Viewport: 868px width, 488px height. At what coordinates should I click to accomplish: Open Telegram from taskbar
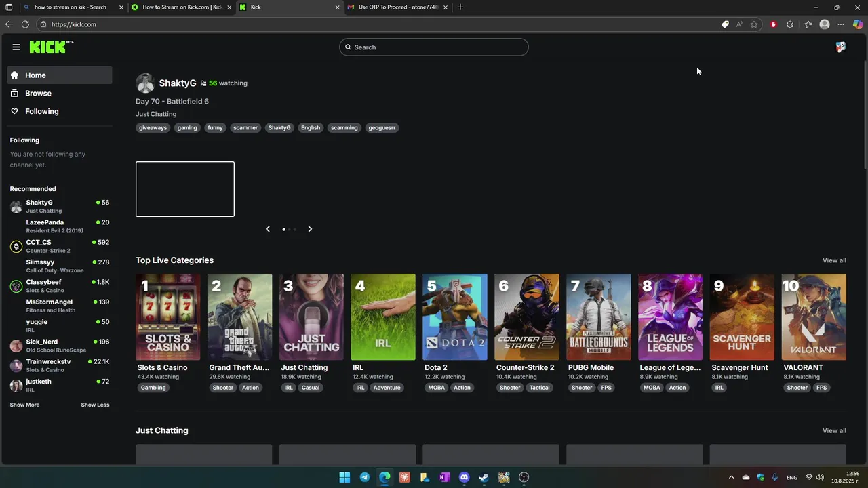click(364, 477)
